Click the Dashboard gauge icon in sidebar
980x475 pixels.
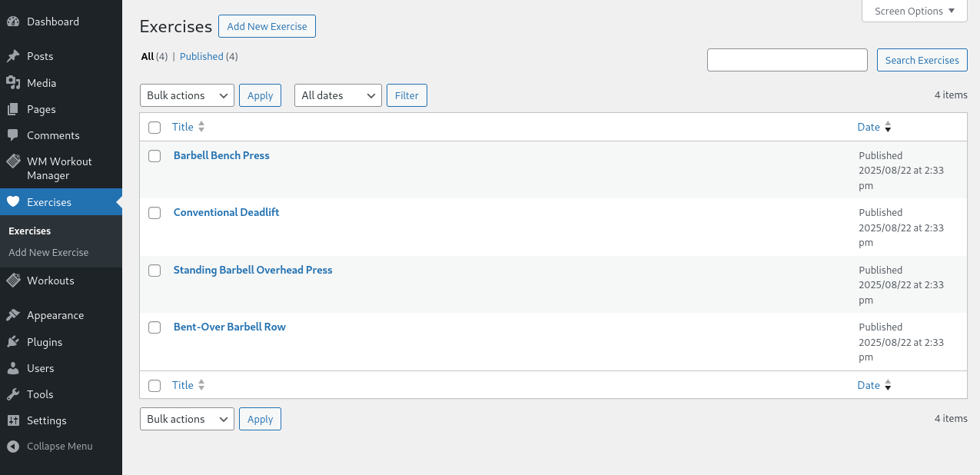click(13, 22)
